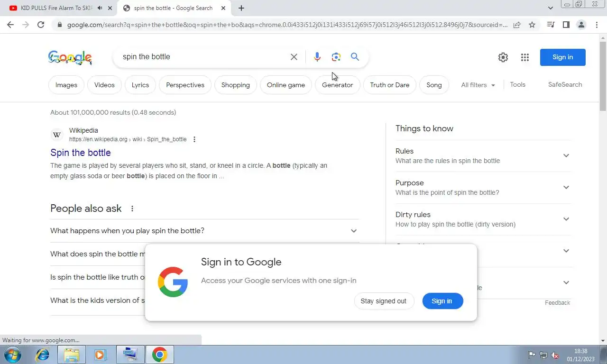The height and width of the screenshot is (364, 607).
Task: Click the spin the bottle search field
Action: pyautogui.click(x=202, y=57)
